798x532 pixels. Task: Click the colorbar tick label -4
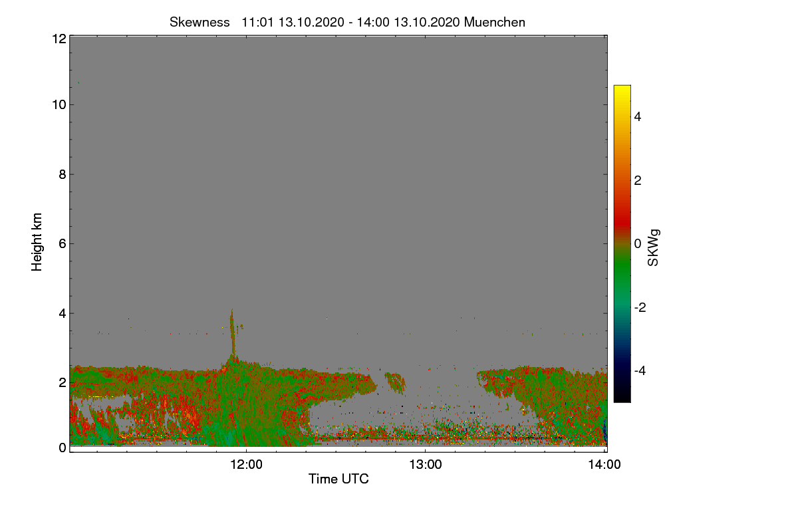tap(640, 370)
